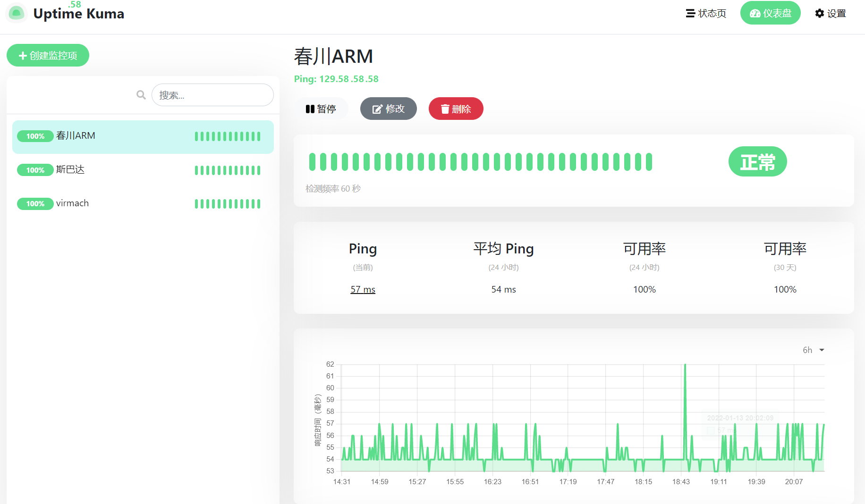Click the chart peak spike near 18:43
Image resolution: width=865 pixels, height=504 pixels.
click(x=685, y=366)
